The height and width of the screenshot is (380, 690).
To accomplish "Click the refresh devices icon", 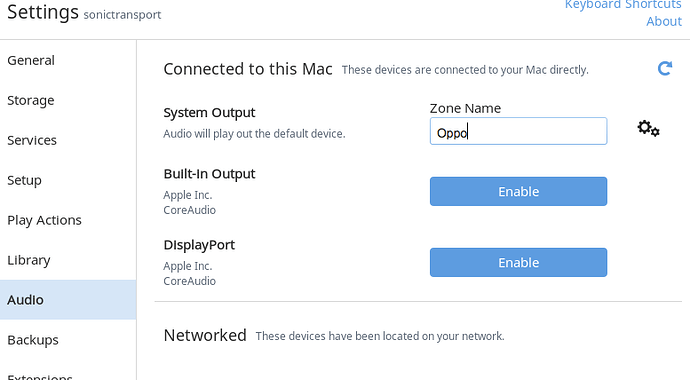I will pyautogui.click(x=665, y=68).
